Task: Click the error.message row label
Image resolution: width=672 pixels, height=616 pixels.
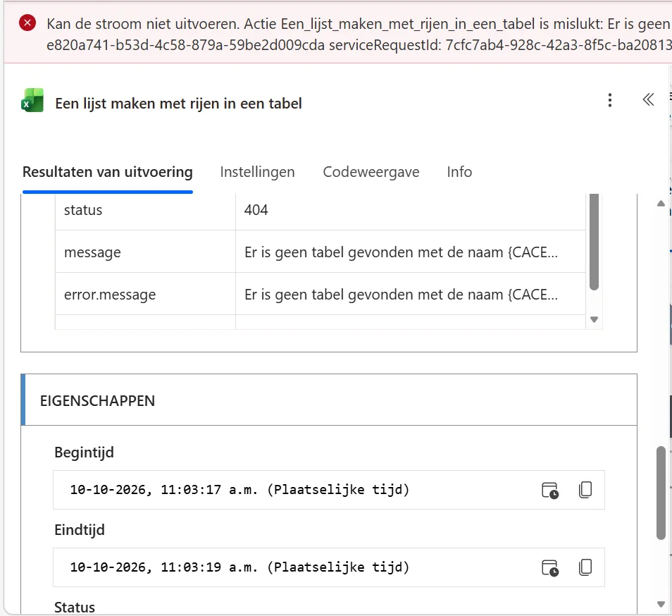Action: (x=110, y=295)
